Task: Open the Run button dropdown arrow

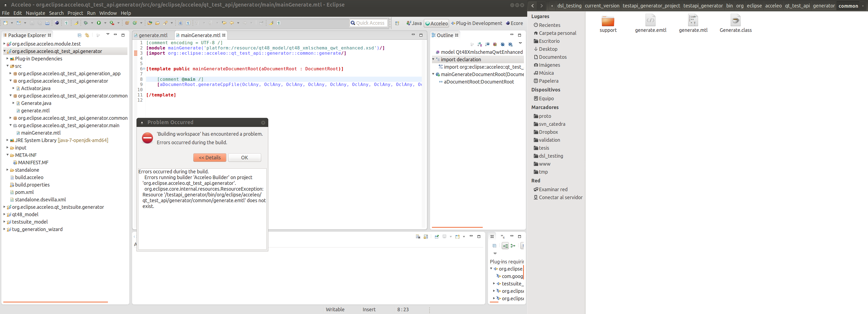Action: tap(105, 23)
